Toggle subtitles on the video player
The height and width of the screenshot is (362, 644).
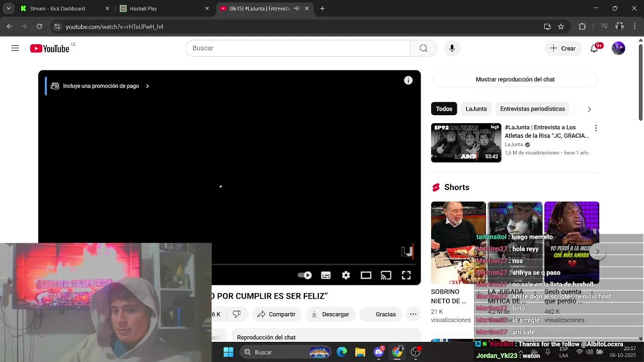326,275
